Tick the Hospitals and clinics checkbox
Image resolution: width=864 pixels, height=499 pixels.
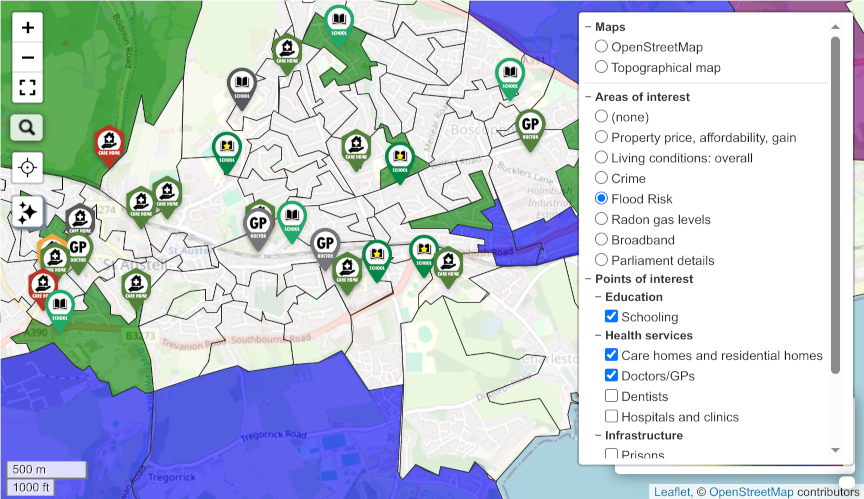[x=612, y=417]
